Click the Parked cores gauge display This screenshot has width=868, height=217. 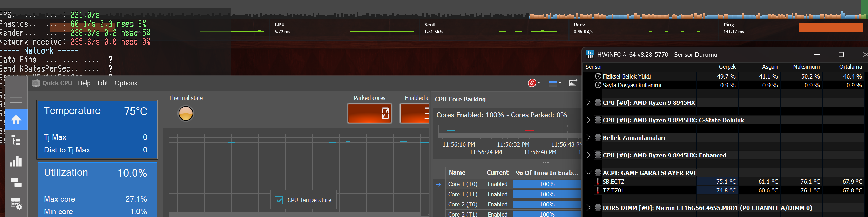pos(370,113)
